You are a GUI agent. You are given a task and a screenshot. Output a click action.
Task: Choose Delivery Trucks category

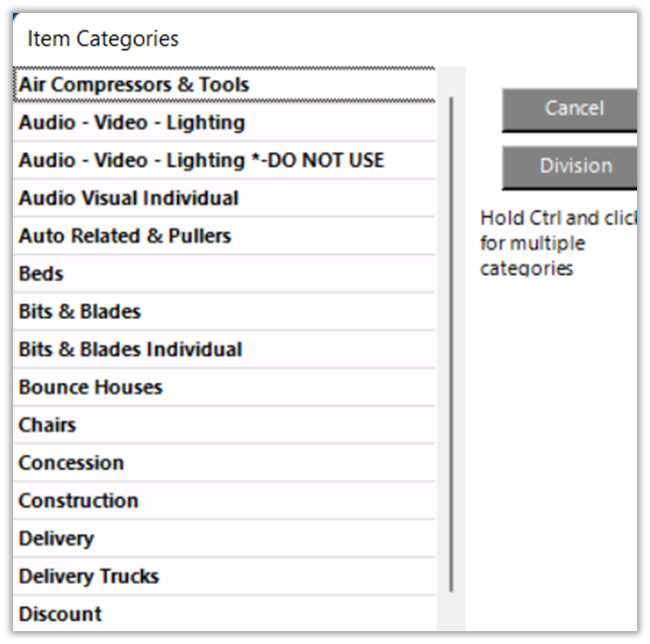tap(89, 577)
